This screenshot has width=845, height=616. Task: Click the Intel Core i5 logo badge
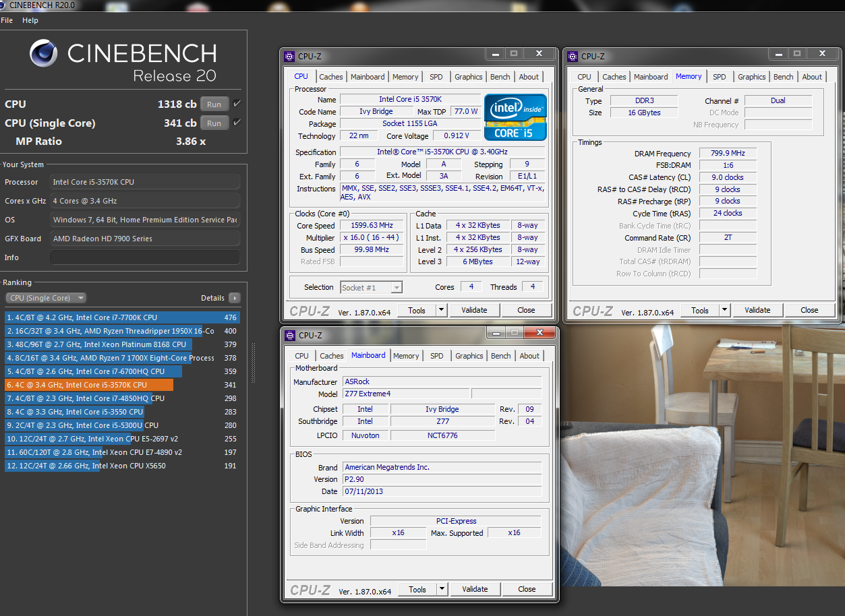coord(515,117)
